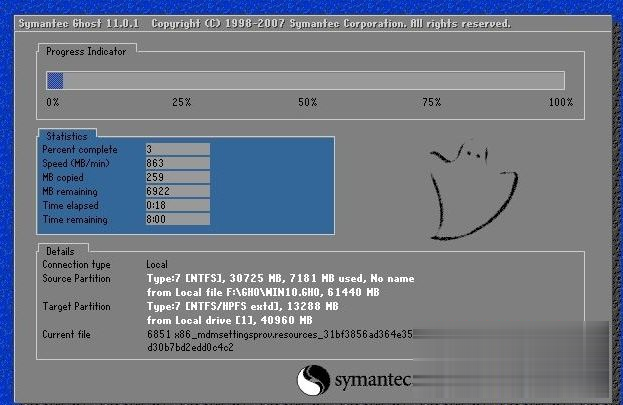Click the Time elapsed value 0:18
623x405 pixels.
pos(178,205)
